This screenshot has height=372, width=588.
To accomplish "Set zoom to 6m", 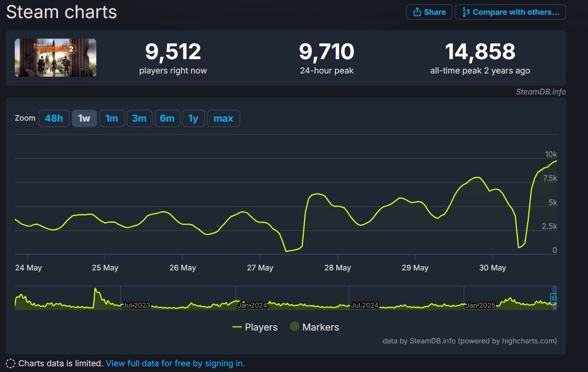I will (167, 118).
